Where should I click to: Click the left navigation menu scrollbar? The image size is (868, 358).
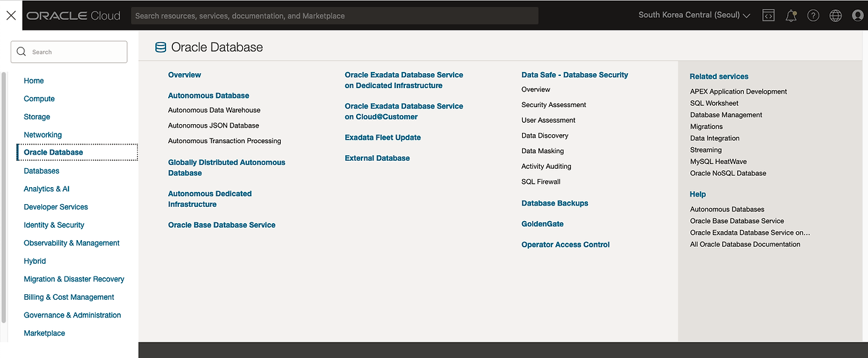coord(4,197)
